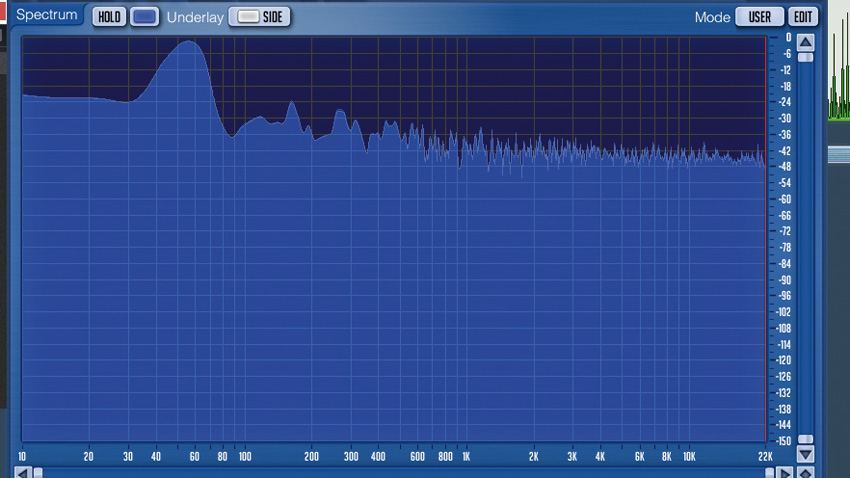Click the 10K frequency axis label
The width and height of the screenshot is (850, 478).
point(689,457)
